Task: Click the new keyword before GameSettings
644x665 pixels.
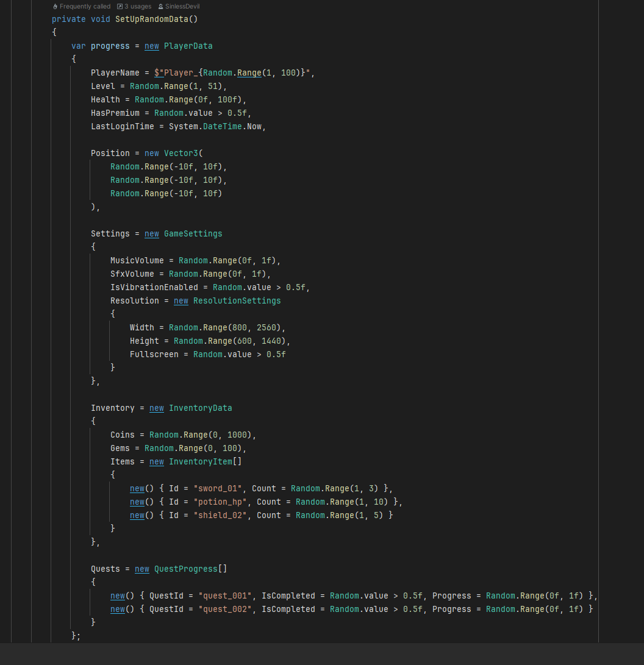Action: click(x=152, y=233)
